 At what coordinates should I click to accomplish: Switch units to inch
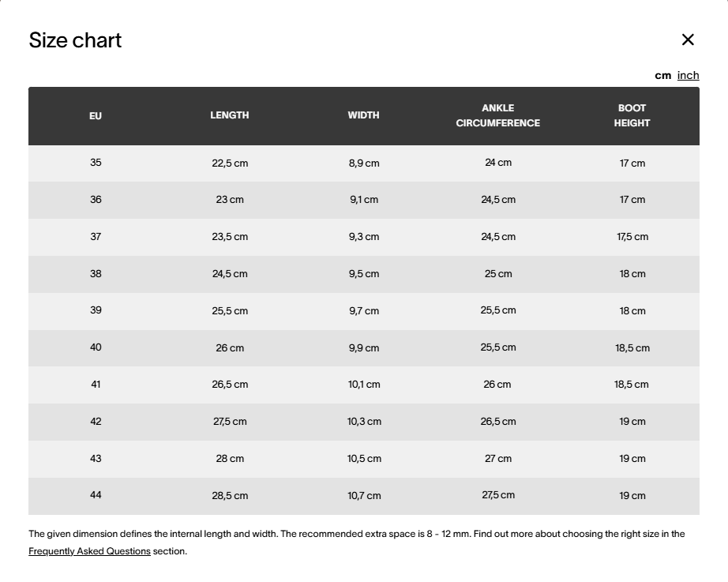(688, 75)
